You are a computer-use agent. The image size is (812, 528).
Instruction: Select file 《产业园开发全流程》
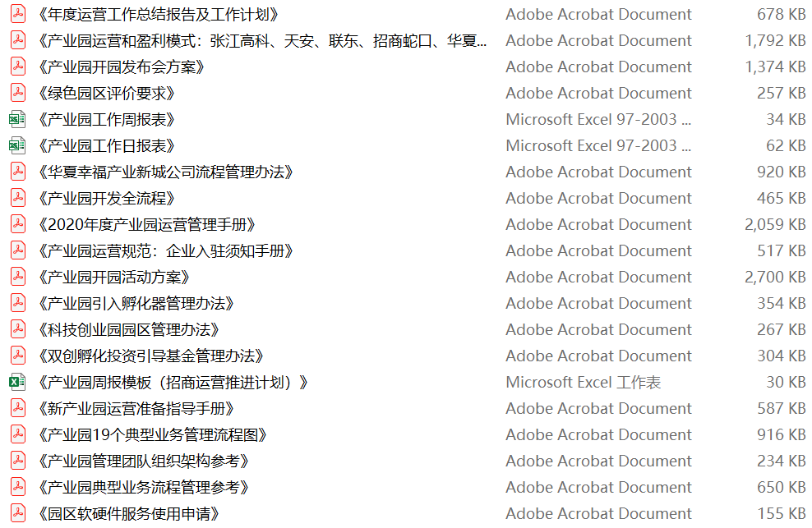pyautogui.click(x=106, y=199)
